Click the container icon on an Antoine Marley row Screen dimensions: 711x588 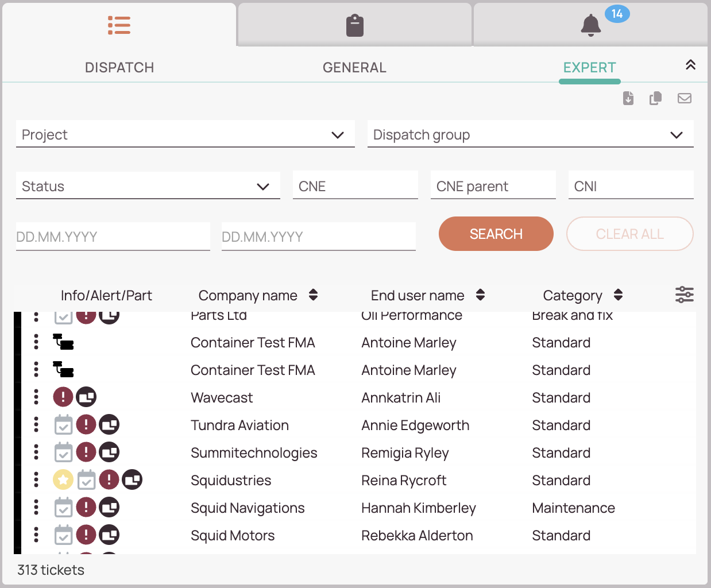(x=63, y=342)
